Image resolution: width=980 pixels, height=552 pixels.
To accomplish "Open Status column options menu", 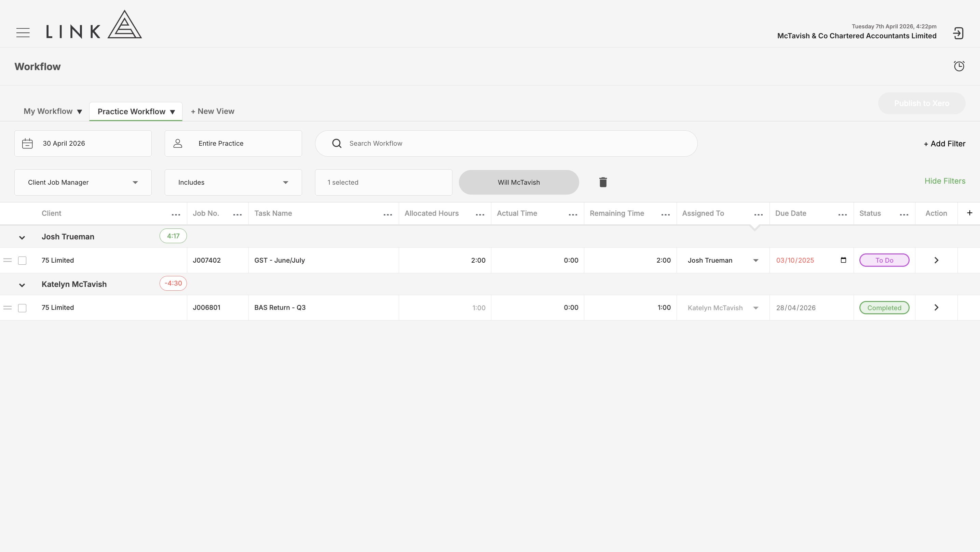I will point(904,215).
